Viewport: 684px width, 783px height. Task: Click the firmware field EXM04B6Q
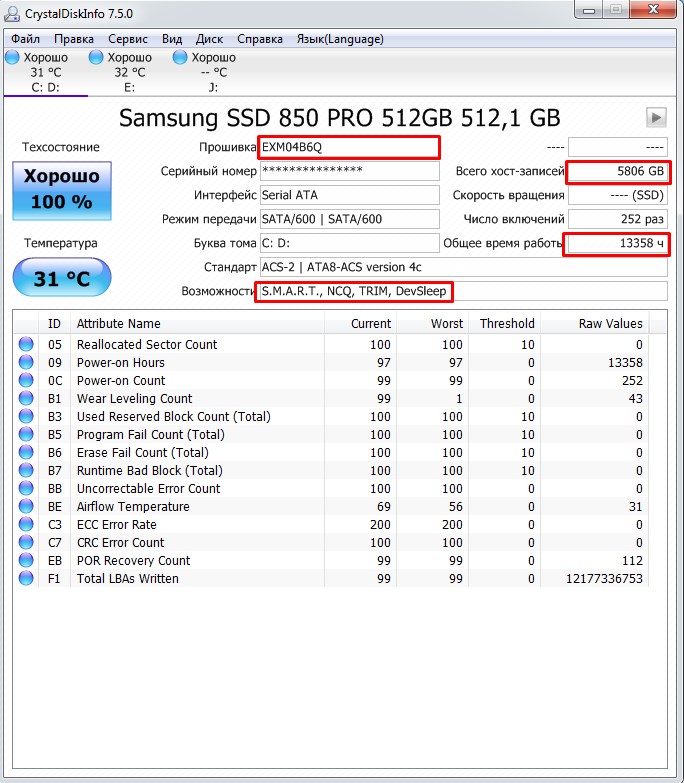click(349, 147)
